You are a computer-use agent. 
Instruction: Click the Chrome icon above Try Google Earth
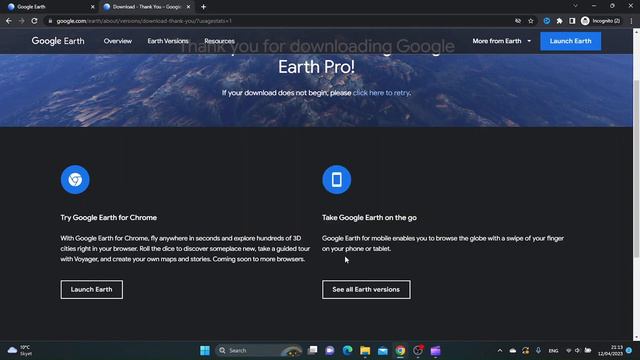75,180
